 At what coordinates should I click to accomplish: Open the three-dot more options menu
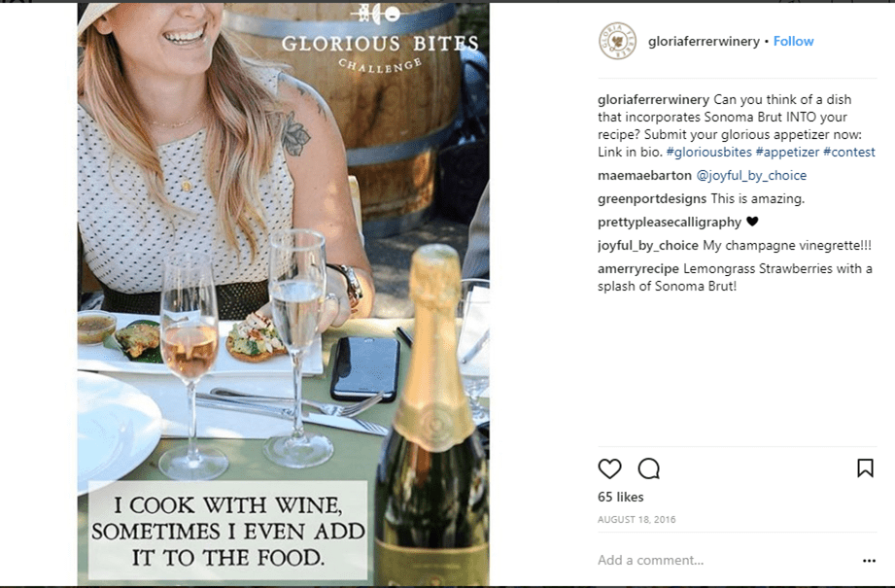coord(869,561)
